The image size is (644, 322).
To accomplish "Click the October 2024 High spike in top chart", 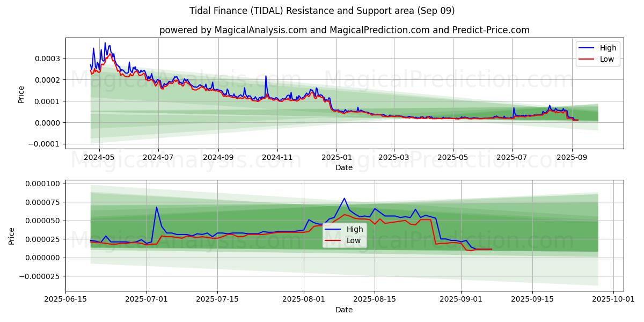I will (266, 76).
